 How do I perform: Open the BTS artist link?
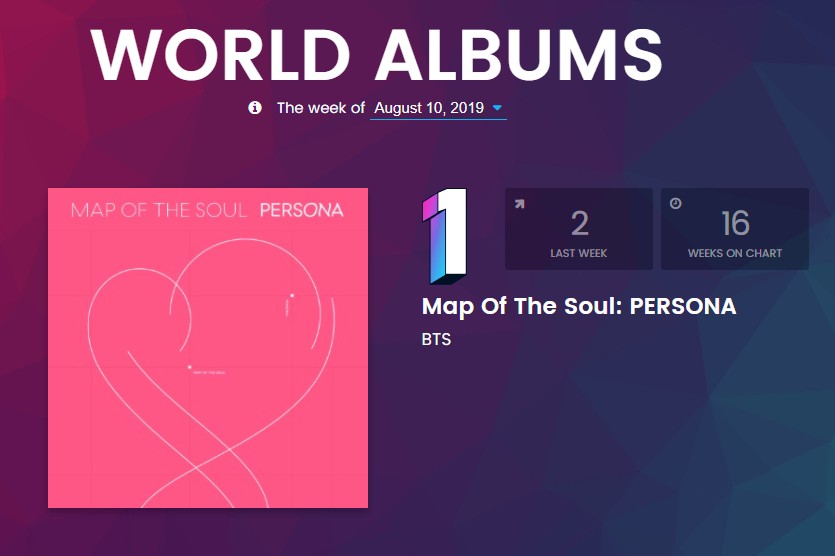(x=437, y=340)
